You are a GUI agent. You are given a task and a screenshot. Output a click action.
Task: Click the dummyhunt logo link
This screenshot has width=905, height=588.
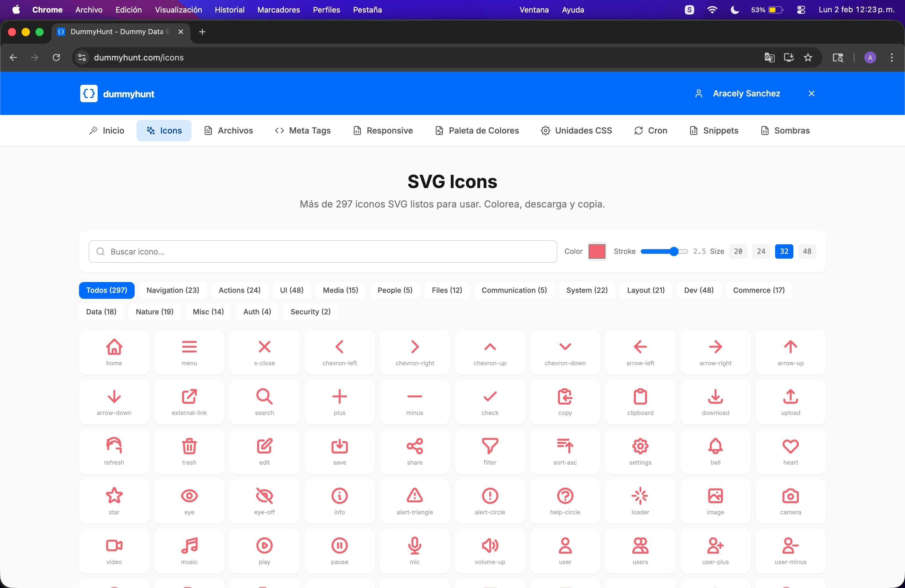click(117, 94)
